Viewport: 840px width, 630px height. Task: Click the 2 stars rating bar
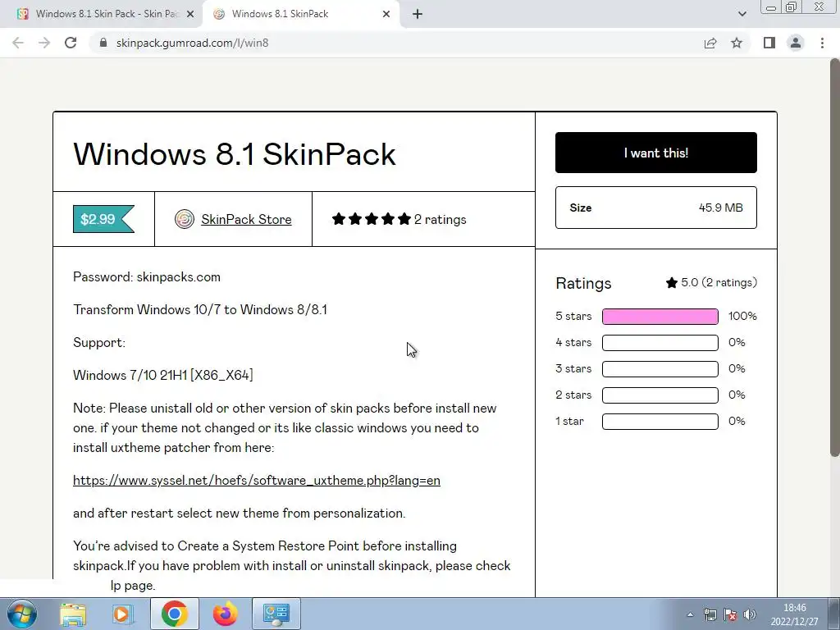660,395
